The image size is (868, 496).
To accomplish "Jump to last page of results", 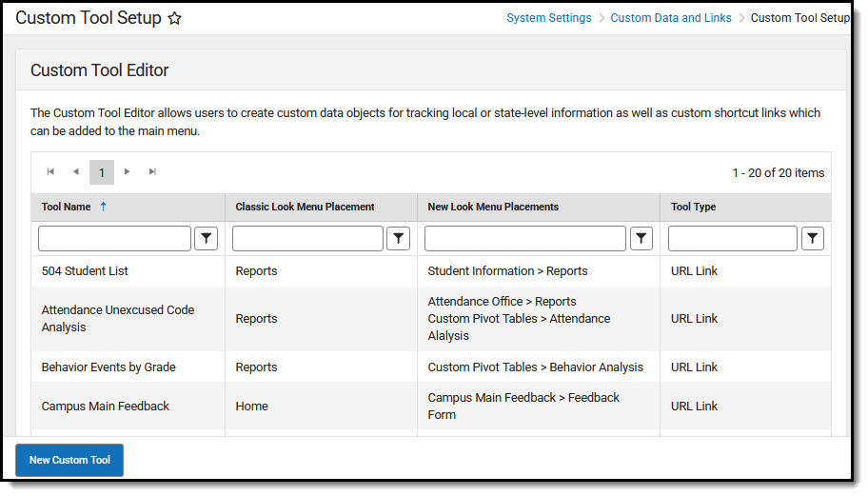I will (x=152, y=172).
